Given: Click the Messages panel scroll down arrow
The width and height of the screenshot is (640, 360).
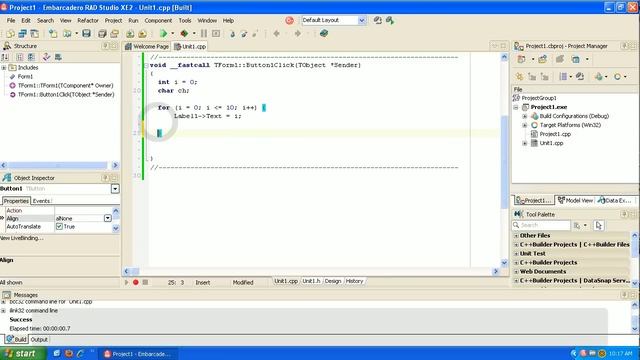Looking at the screenshot, I should [635, 329].
